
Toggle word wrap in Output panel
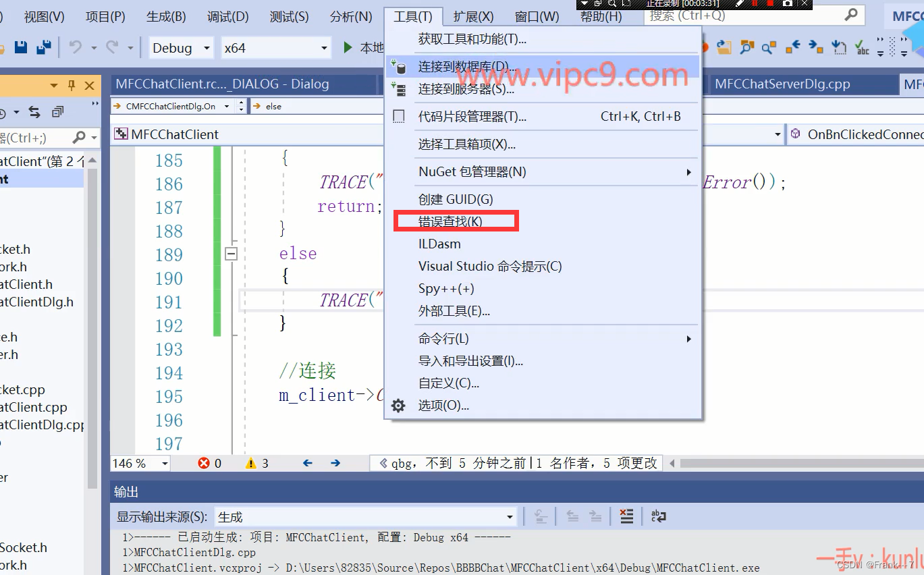[659, 517]
